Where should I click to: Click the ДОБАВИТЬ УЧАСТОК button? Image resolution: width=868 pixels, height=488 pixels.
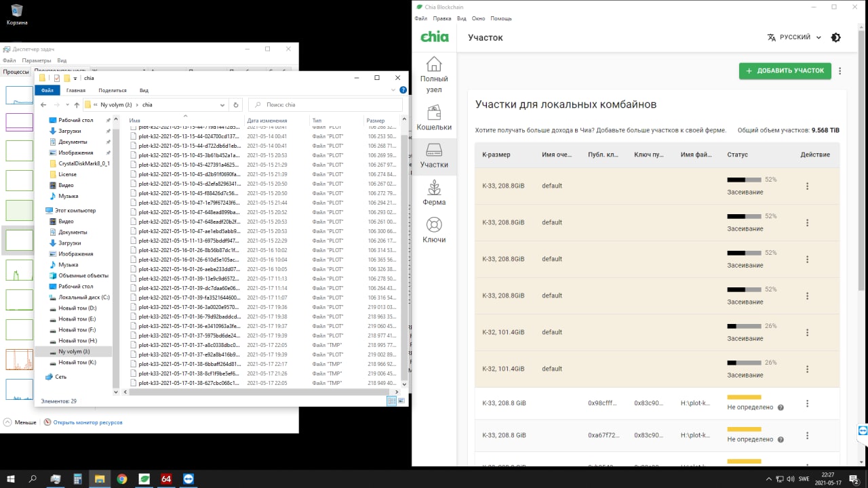pyautogui.click(x=785, y=71)
